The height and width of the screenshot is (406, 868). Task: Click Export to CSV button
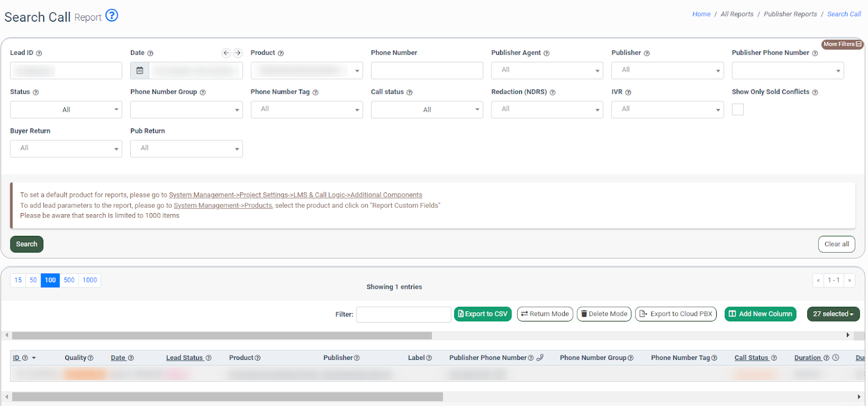(x=482, y=314)
